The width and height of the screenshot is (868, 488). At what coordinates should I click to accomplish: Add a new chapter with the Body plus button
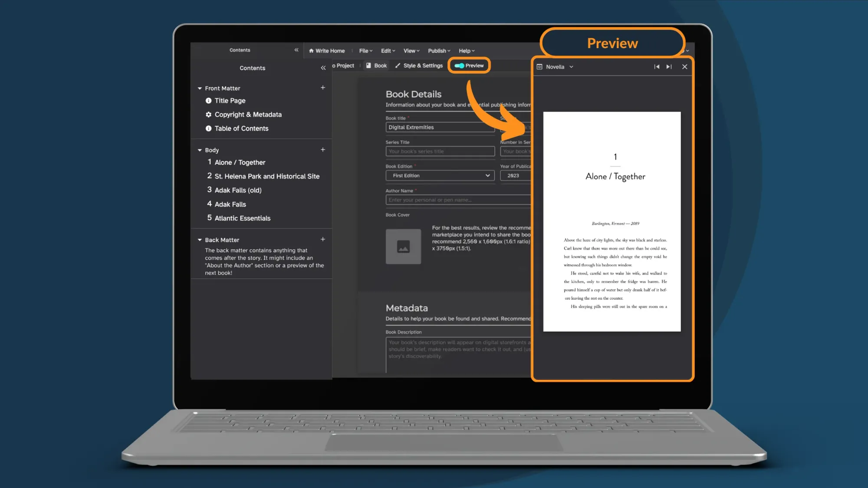coord(323,149)
